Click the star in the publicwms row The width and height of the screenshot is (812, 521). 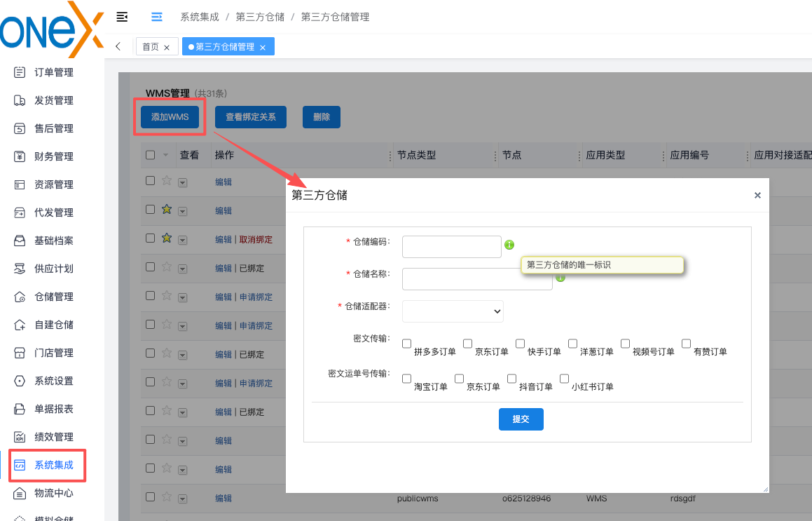click(x=166, y=496)
